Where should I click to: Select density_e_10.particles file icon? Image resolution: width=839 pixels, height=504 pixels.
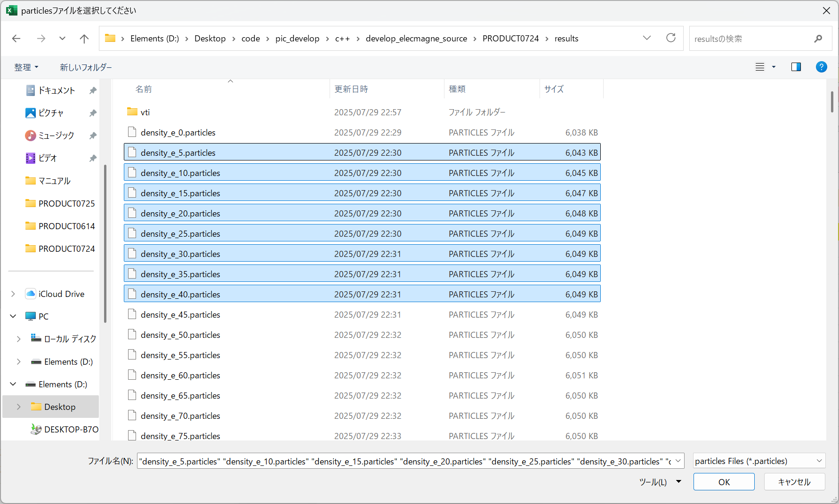point(132,172)
